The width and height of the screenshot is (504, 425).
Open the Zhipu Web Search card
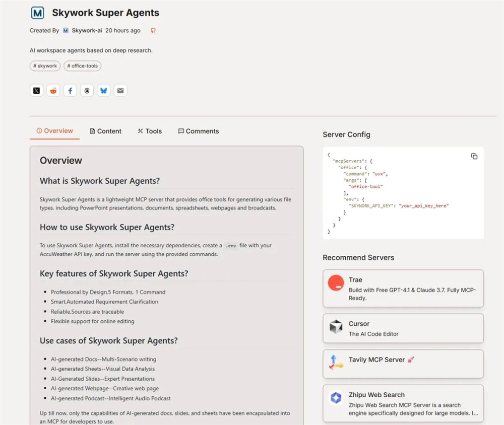tap(403, 403)
